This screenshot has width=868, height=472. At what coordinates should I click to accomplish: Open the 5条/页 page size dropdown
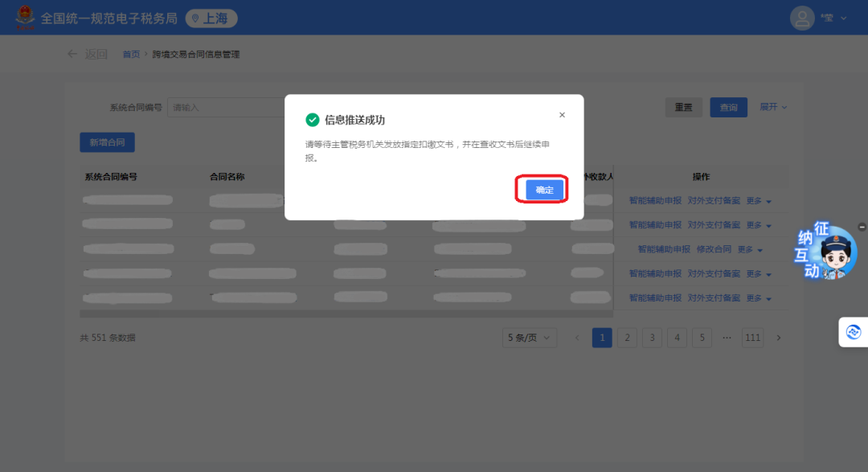(x=530, y=338)
